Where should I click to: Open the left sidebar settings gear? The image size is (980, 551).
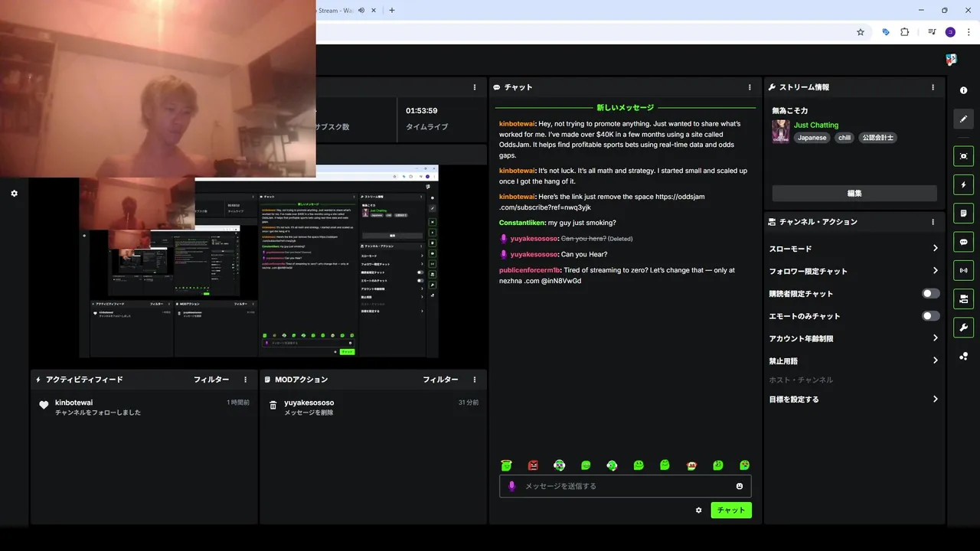pos(14,194)
